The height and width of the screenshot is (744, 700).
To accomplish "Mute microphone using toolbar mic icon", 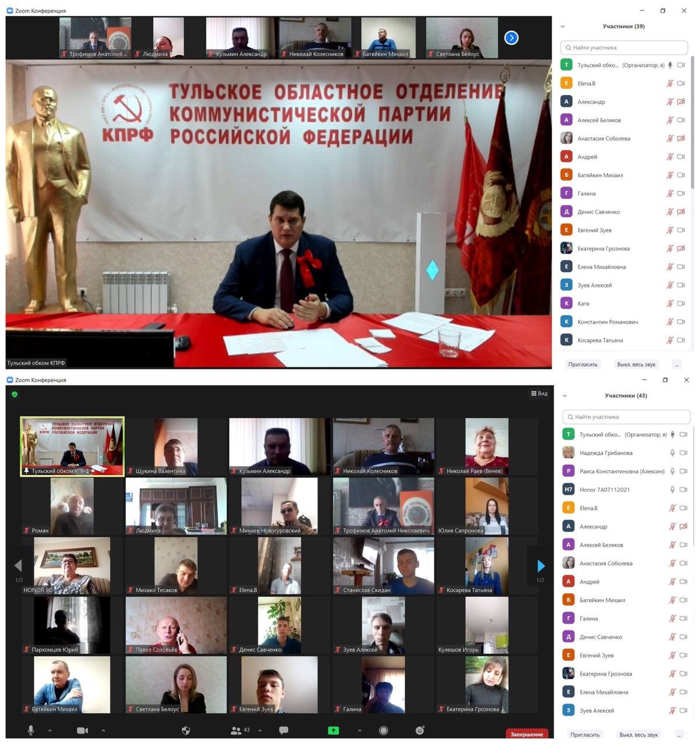I will [31, 730].
